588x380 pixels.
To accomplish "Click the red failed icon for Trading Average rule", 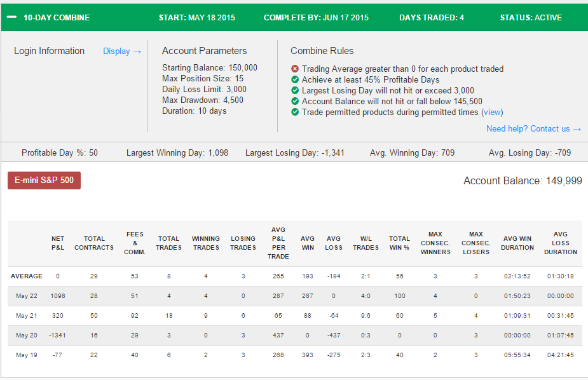I will [295, 69].
